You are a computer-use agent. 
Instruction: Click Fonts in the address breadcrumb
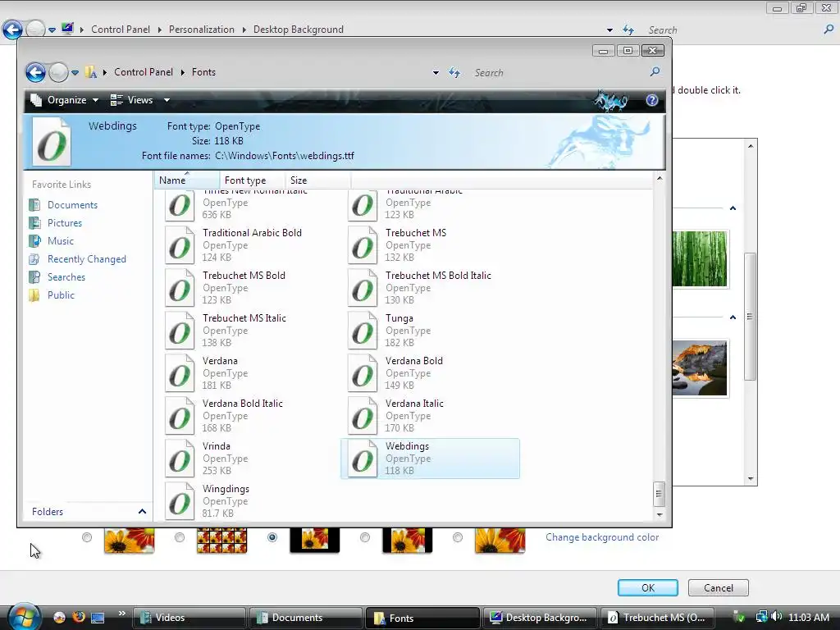203,72
